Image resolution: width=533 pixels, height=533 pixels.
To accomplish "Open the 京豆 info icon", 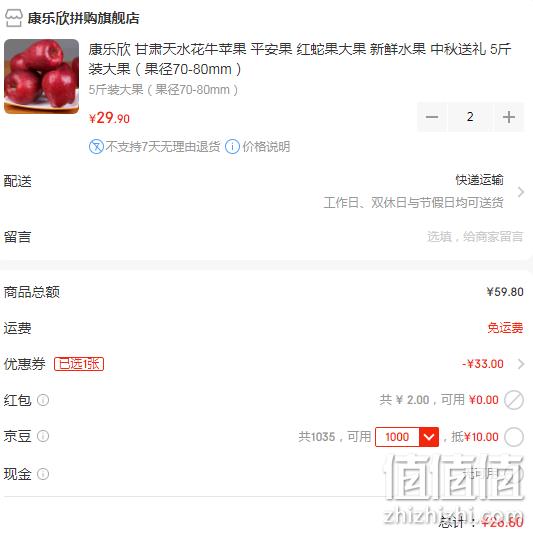I will point(43,436).
